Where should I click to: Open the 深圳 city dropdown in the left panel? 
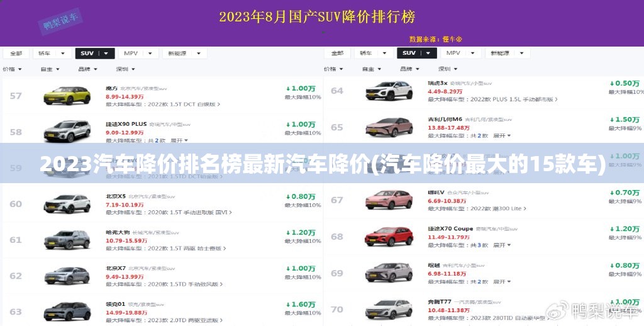pos(126,69)
